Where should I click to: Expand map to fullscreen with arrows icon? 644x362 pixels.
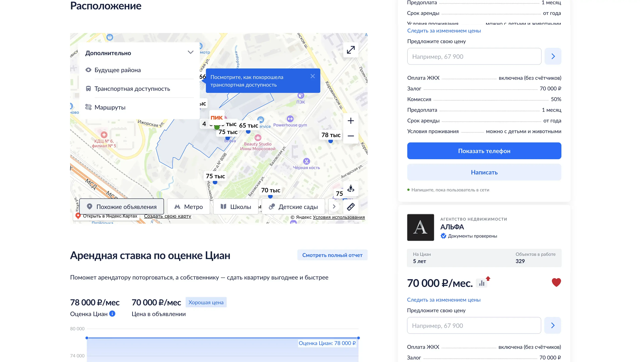point(351,50)
